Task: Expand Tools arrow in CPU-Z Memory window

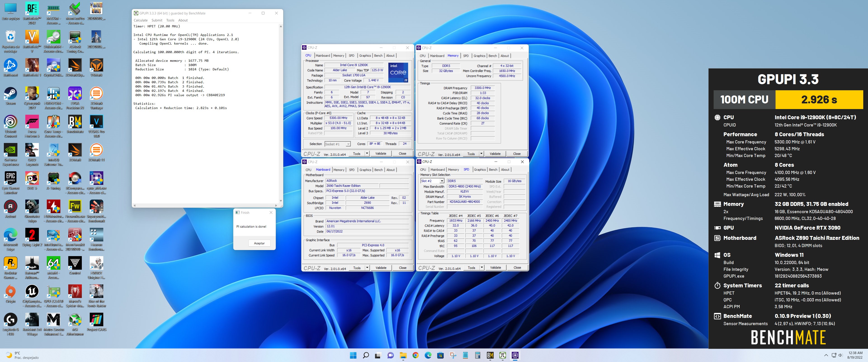Action: coord(481,154)
